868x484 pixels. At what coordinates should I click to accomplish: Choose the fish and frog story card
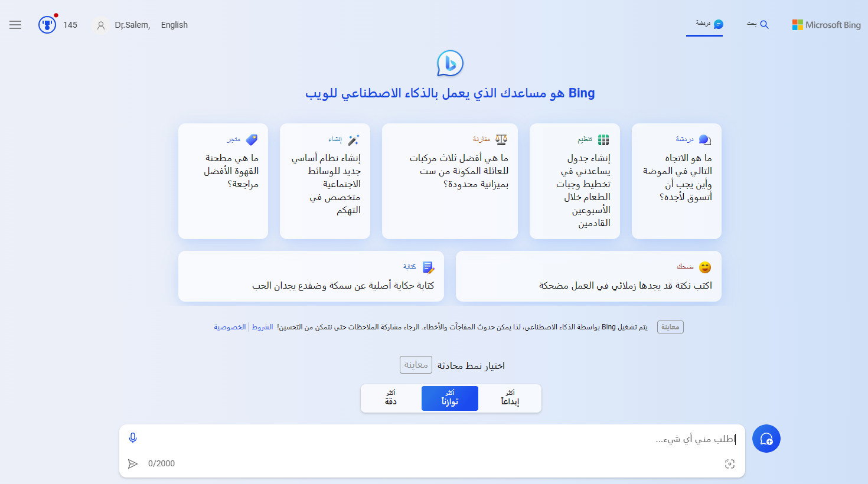pyautogui.click(x=311, y=276)
